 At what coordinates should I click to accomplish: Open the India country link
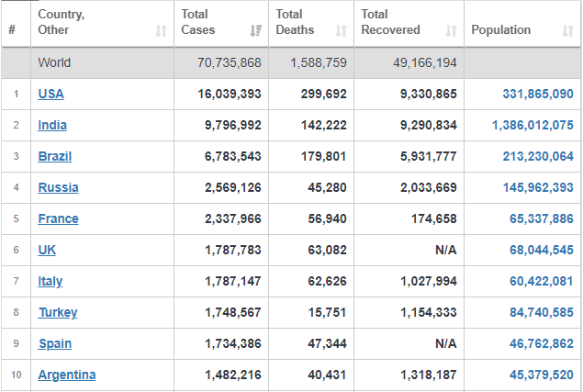coord(52,125)
